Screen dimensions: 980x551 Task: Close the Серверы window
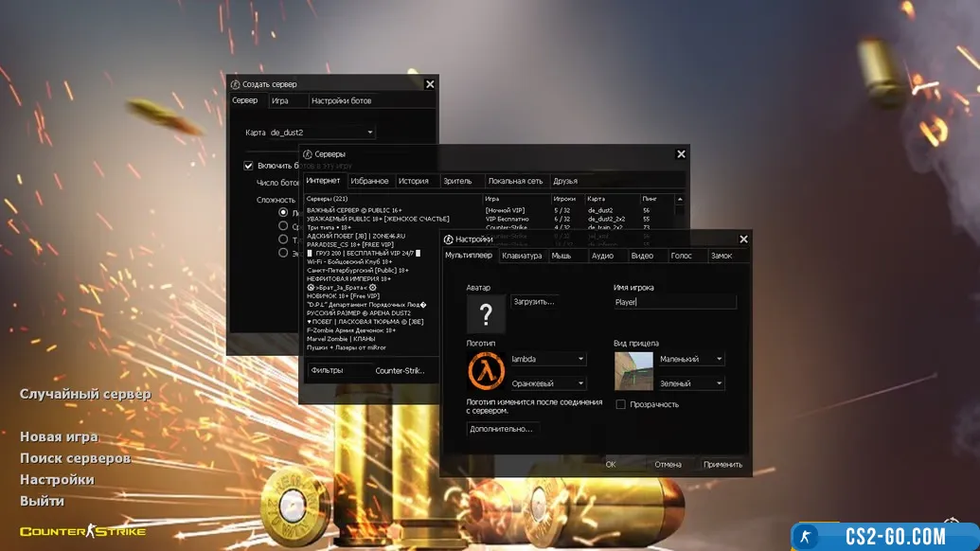681,154
